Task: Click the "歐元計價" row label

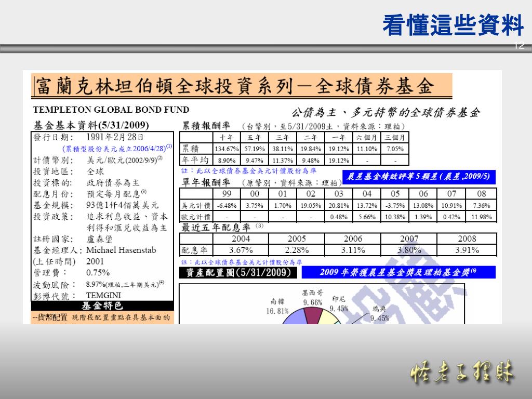Action: [196, 217]
